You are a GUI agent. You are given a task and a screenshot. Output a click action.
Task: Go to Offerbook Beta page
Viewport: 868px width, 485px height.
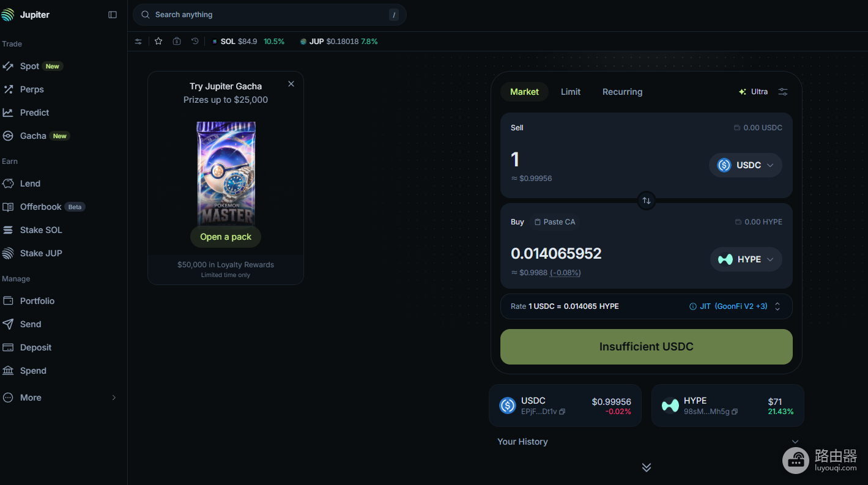[43, 207]
